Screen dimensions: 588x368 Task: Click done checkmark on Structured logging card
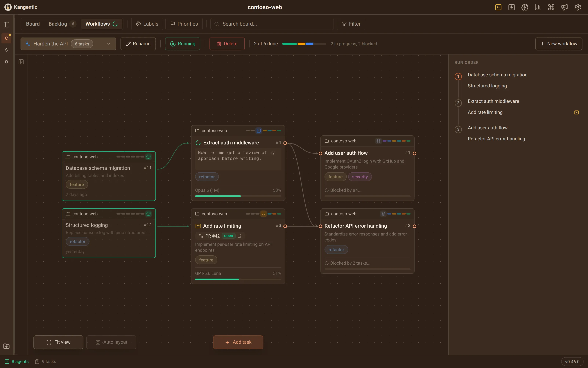(148, 214)
